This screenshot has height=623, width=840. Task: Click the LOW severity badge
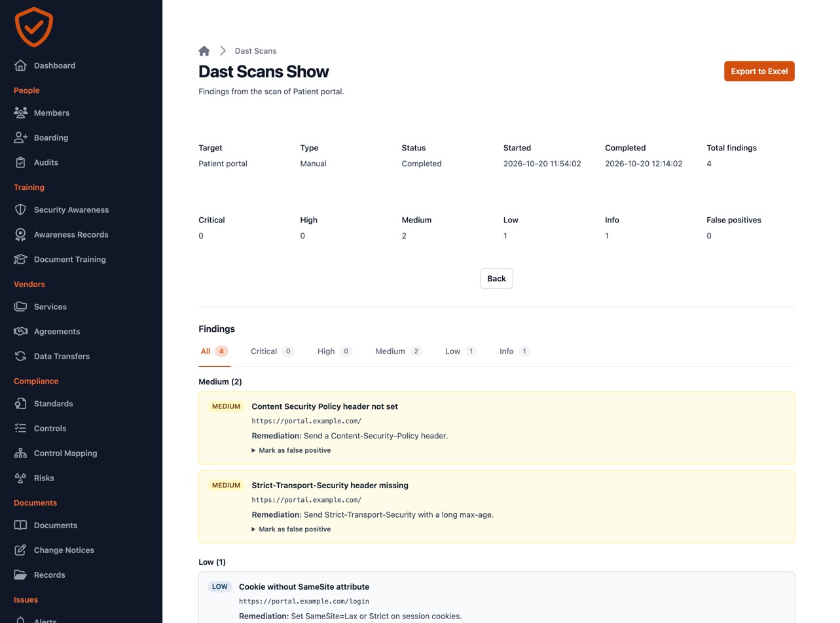220,586
